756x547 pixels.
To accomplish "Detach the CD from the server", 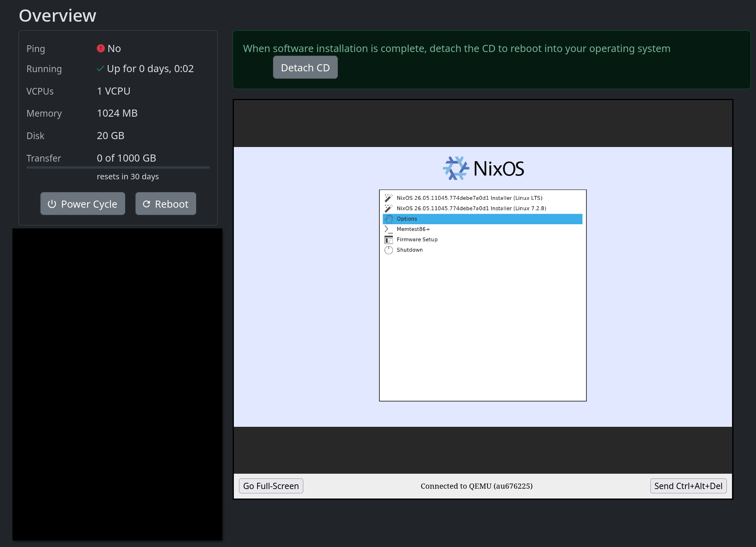I will point(305,67).
